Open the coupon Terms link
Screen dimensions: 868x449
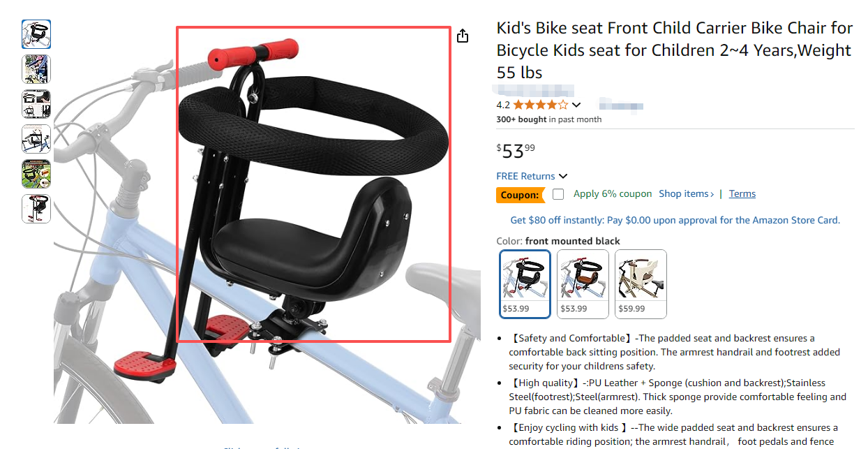pos(742,194)
